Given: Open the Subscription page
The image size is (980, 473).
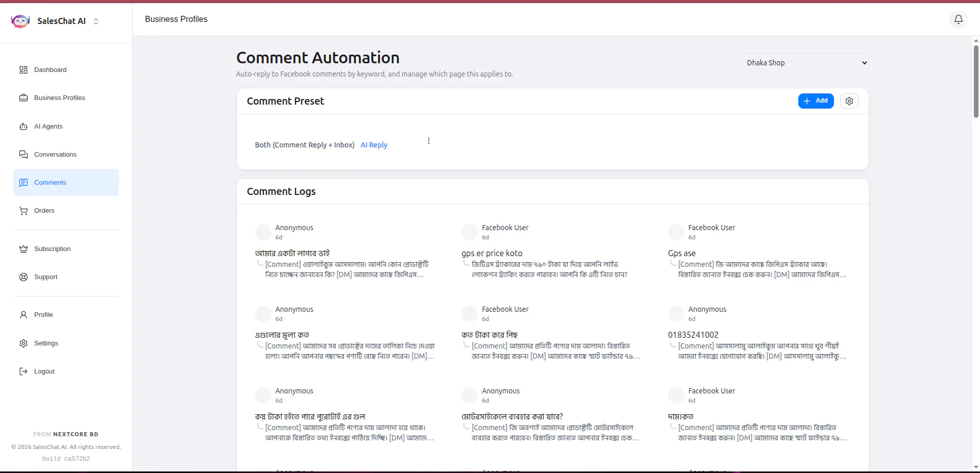Looking at the screenshot, I should [x=66, y=249].
